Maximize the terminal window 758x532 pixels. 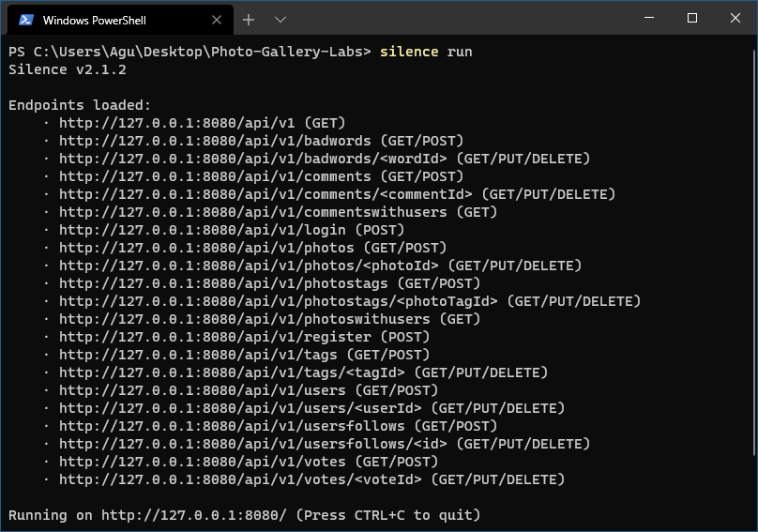pos(692,18)
